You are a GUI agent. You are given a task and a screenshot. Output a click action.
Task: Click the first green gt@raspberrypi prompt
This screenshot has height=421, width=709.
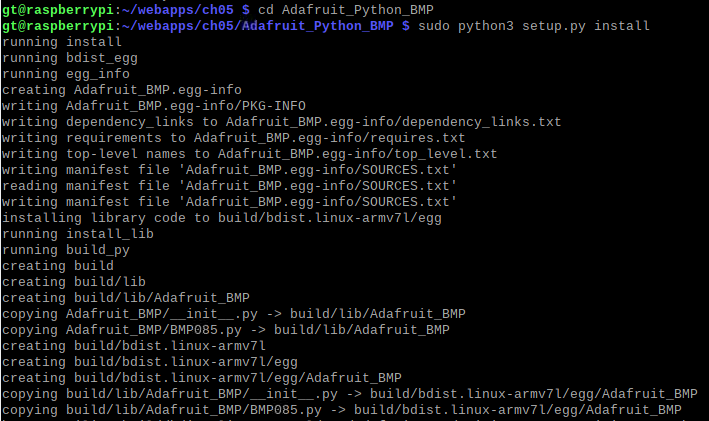[x=58, y=9]
